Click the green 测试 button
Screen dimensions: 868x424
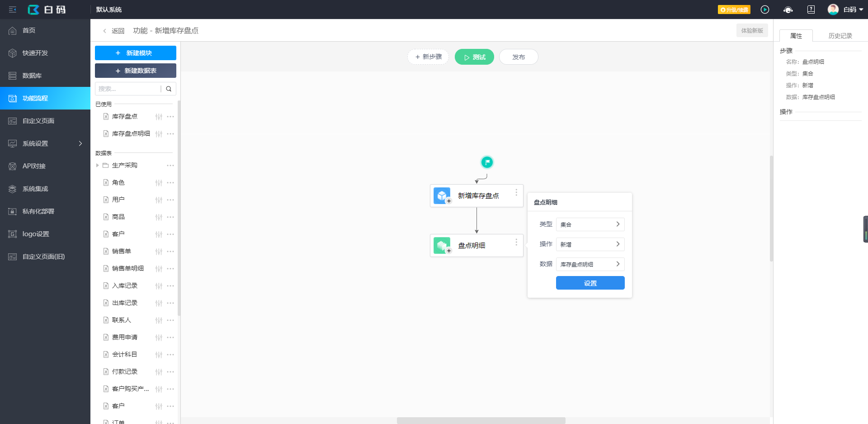[x=474, y=57]
